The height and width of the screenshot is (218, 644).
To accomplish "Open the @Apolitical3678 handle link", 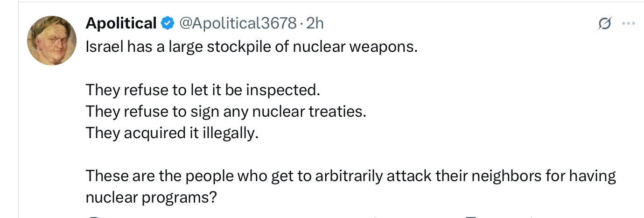I will tap(238, 23).
